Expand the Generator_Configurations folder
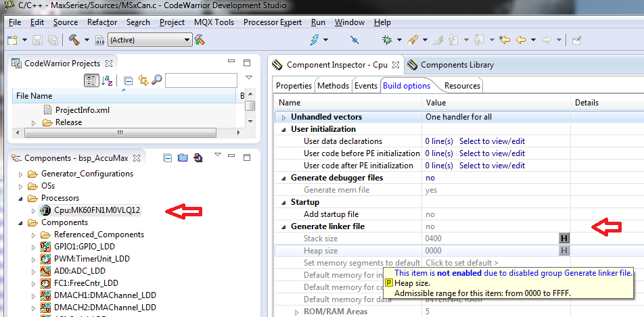The height and width of the screenshot is (317, 644). point(20,174)
